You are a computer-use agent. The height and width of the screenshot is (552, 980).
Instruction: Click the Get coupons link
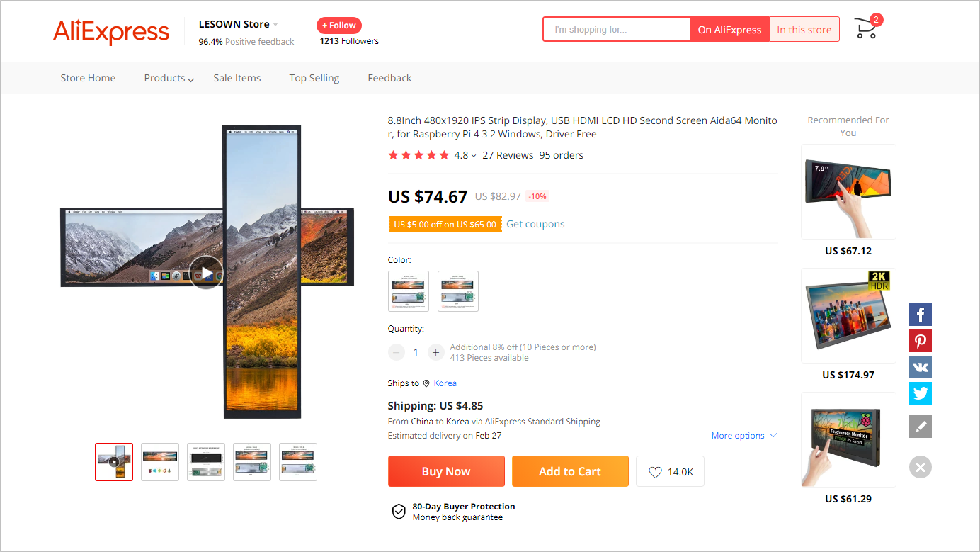click(x=535, y=224)
